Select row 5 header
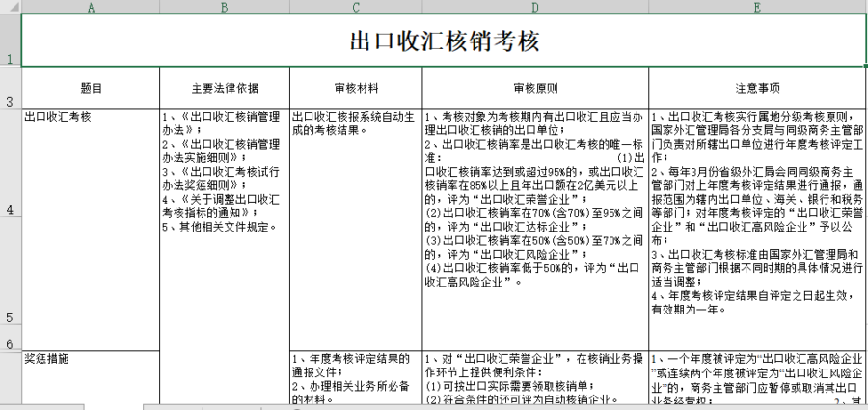The image size is (868, 410). coord(11,271)
